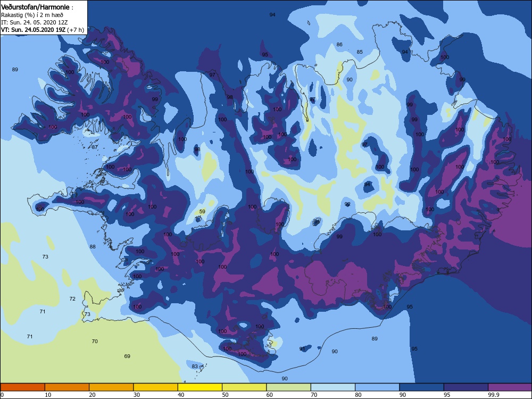
Task: Click the legend tick label 99.9
Action: 493,395
